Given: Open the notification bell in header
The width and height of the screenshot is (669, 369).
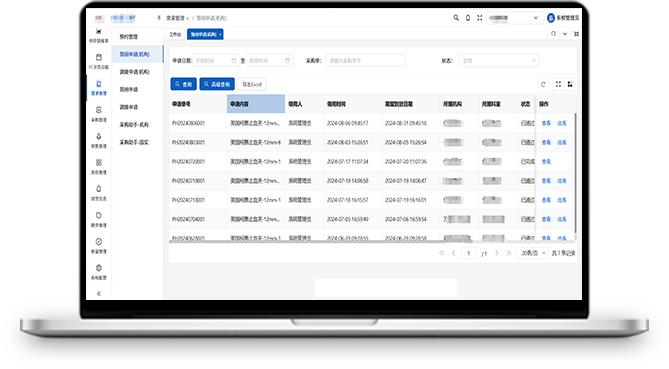Looking at the screenshot, I should (x=468, y=18).
